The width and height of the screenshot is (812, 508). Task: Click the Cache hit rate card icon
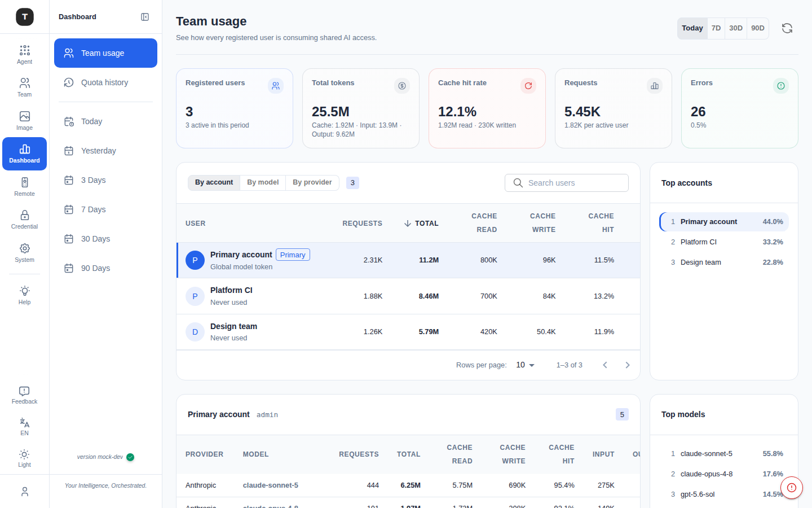(x=528, y=86)
